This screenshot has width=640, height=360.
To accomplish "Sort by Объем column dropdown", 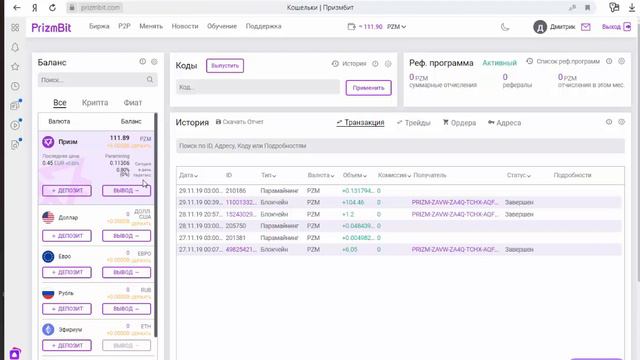I will point(355,175).
